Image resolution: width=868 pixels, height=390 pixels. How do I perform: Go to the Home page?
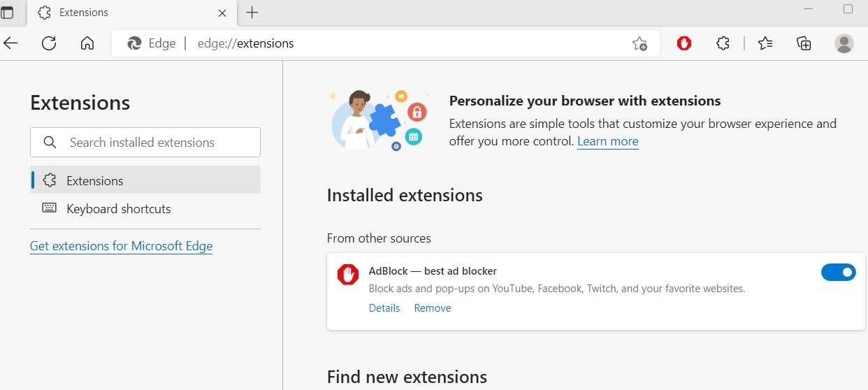coord(87,43)
